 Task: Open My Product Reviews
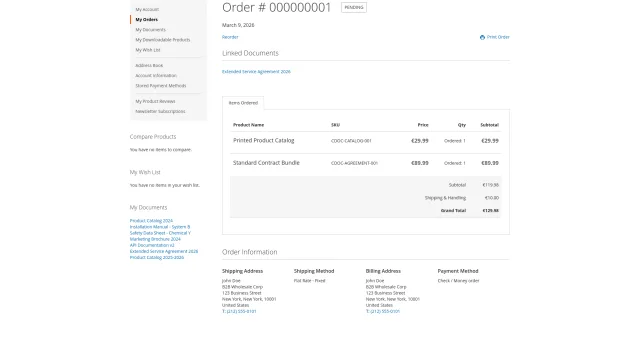point(156,101)
